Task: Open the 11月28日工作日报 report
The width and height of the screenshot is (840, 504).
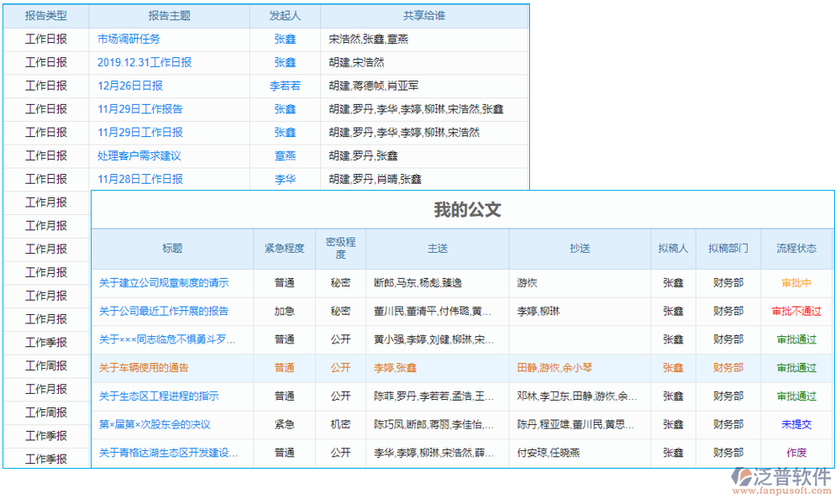Action: pos(136,179)
